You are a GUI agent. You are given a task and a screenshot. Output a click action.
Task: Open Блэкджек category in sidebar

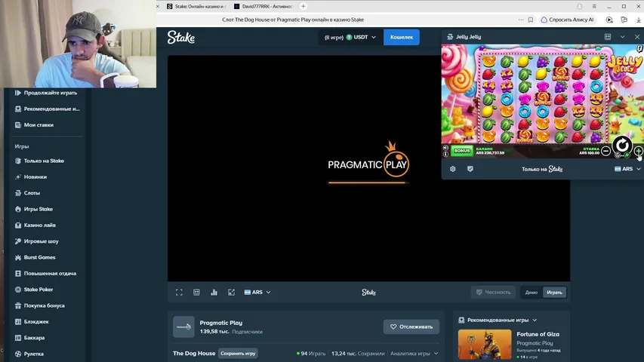click(x=36, y=322)
